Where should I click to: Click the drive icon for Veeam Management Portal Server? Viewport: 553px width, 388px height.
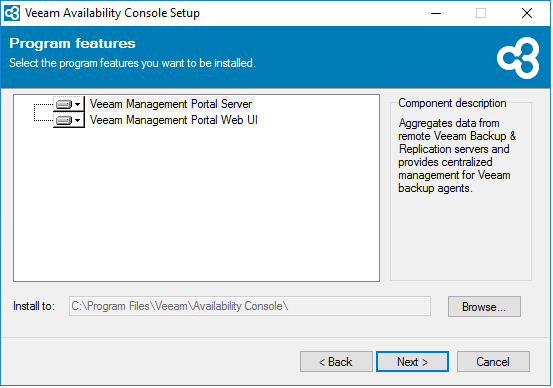tap(64, 104)
